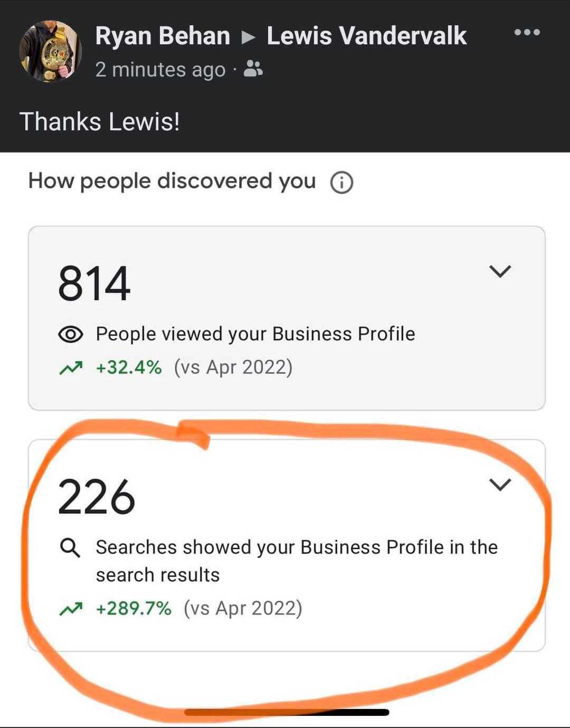The width and height of the screenshot is (570, 728).
Task: Click the 226 searches number
Action: (x=96, y=497)
